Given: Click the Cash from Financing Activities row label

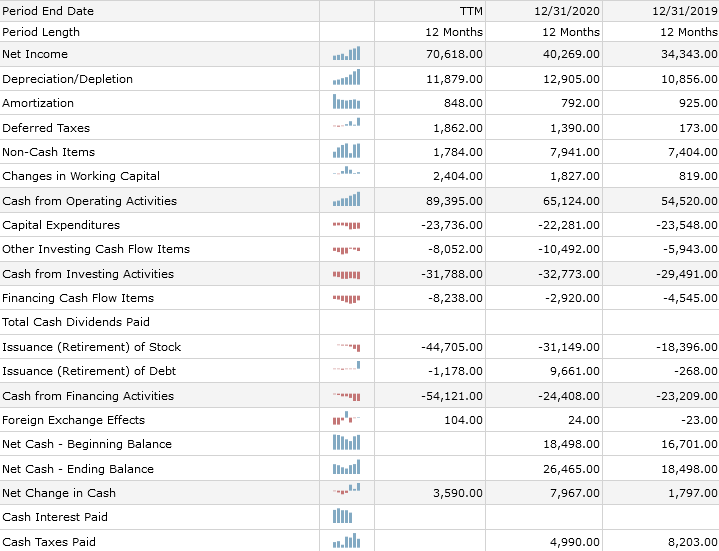Looking at the screenshot, I should click(x=88, y=396).
